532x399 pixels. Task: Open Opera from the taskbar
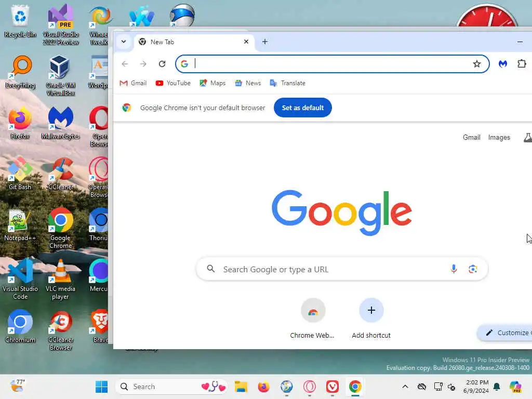tap(310, 387)
